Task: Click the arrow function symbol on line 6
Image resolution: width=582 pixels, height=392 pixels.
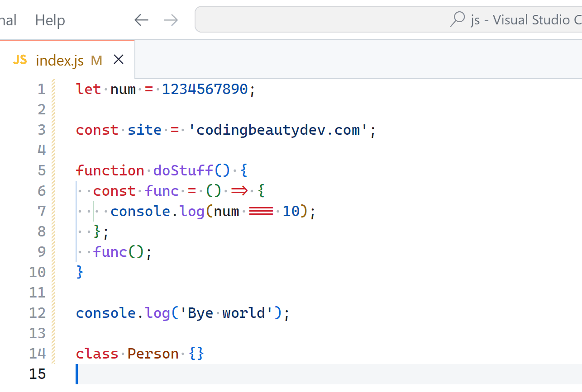Action: [240, 191]
